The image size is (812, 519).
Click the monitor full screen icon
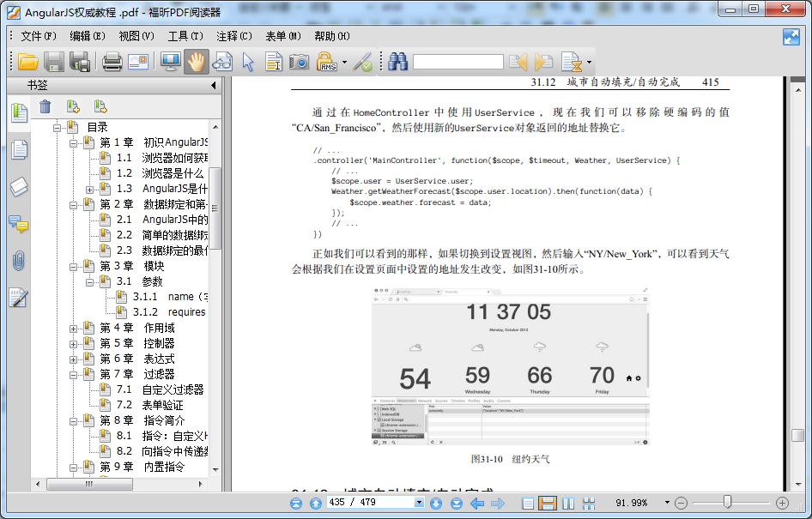[170, 62]
